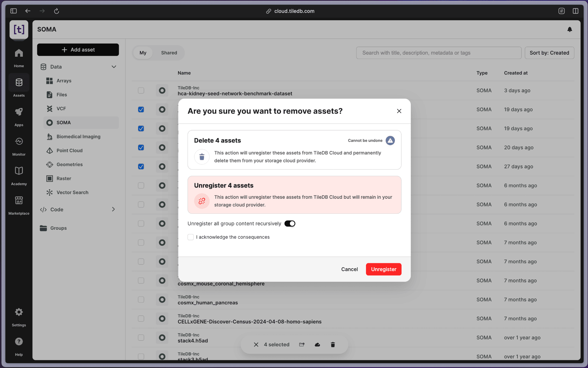The width and height of the screenshot is (588, 368).
Task: Toggle 'Unregister all group content recursively' switch
Action: point(290,224)
